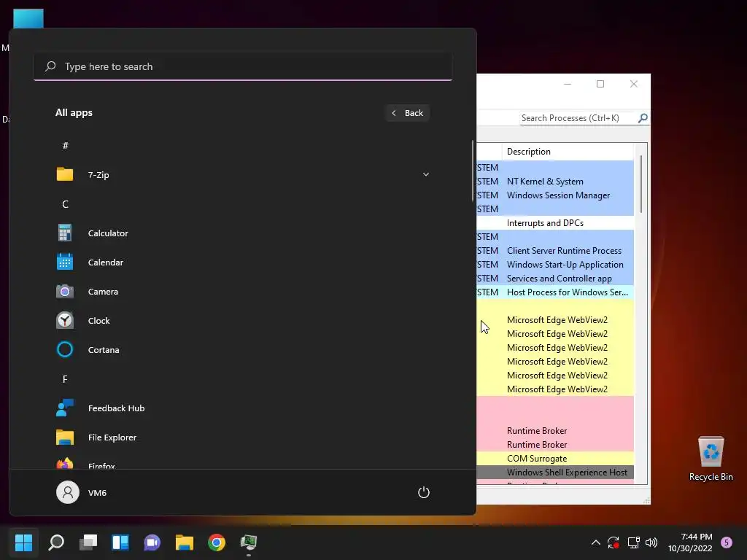Click the process list vertical scrollbar
The image size is (747, 560).
coord(640,184)
